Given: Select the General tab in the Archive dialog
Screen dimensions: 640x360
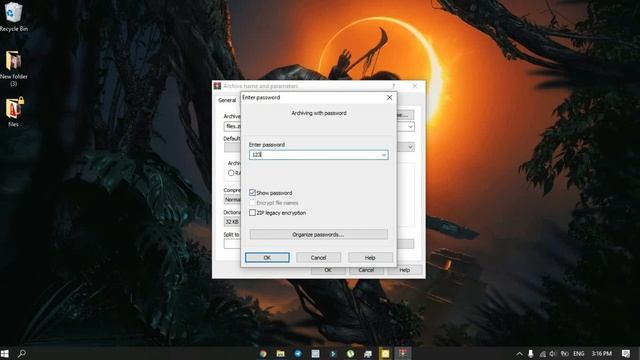Looking at the screenshot, I should click(x=227, y=100).
